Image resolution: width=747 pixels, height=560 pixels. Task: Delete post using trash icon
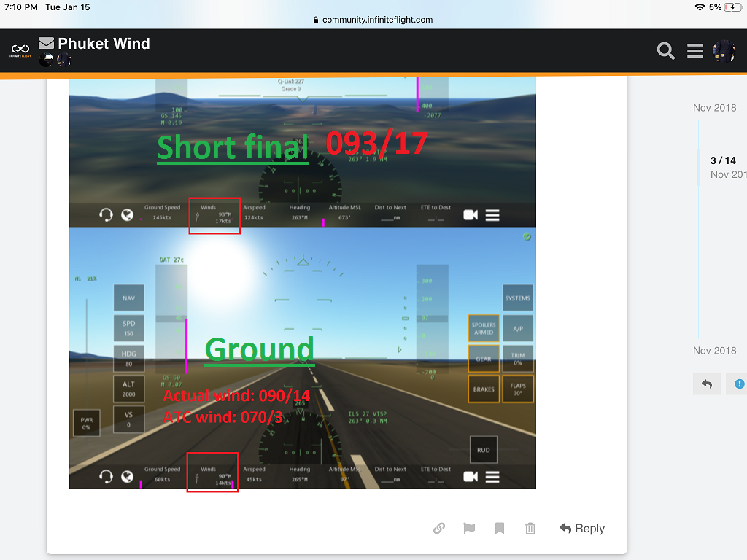[x=530, y=528]
